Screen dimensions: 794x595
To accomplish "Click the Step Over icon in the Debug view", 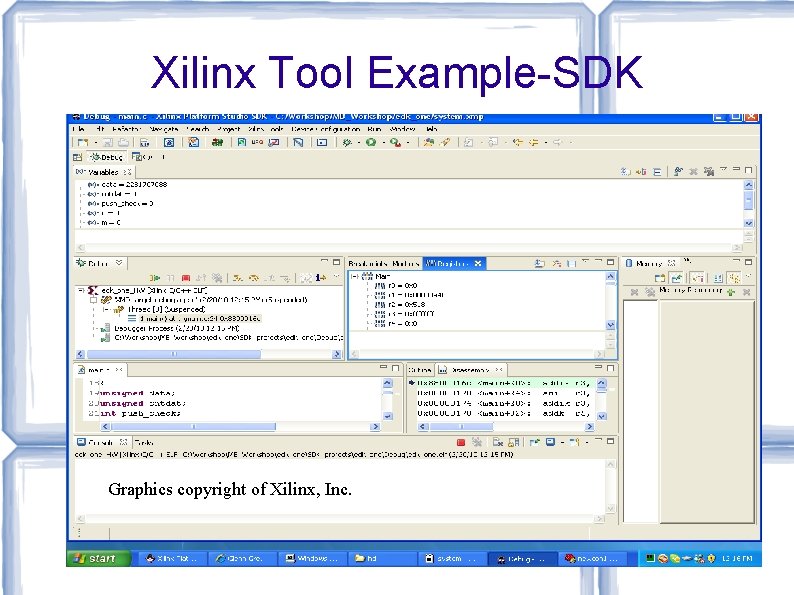I will (x=254, y=277).
